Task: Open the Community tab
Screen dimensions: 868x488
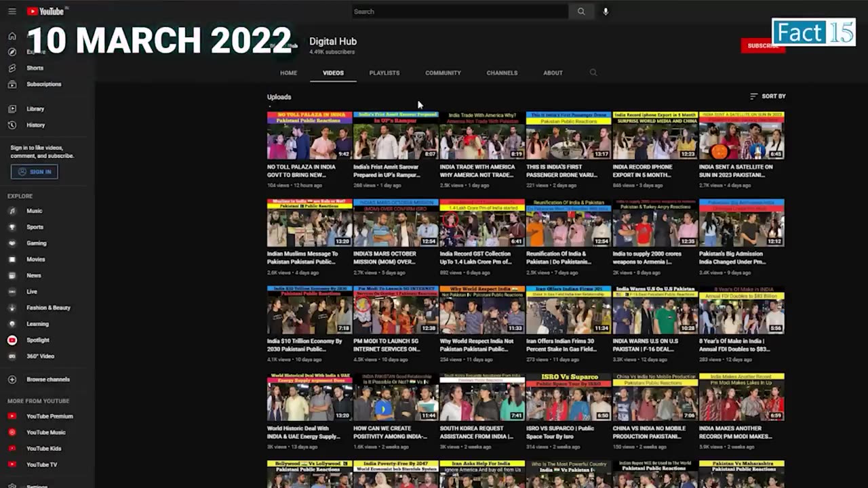Action: click(x=443, y=73)
